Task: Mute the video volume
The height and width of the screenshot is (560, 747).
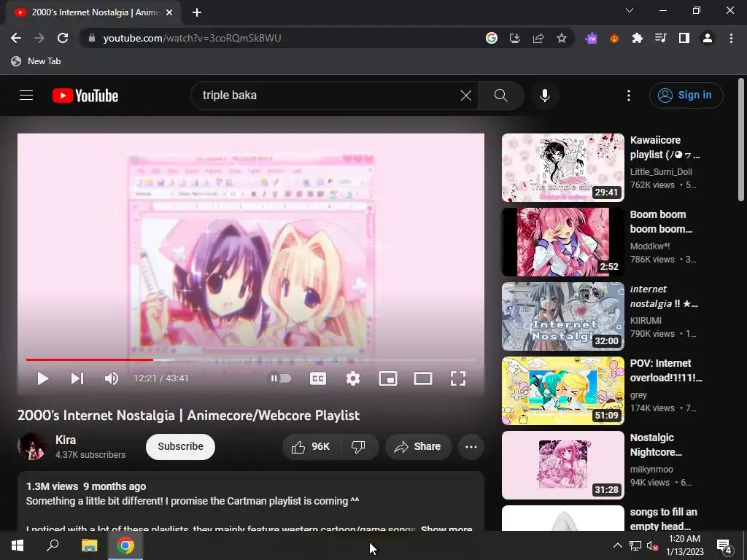Action: tap(112, 378)
